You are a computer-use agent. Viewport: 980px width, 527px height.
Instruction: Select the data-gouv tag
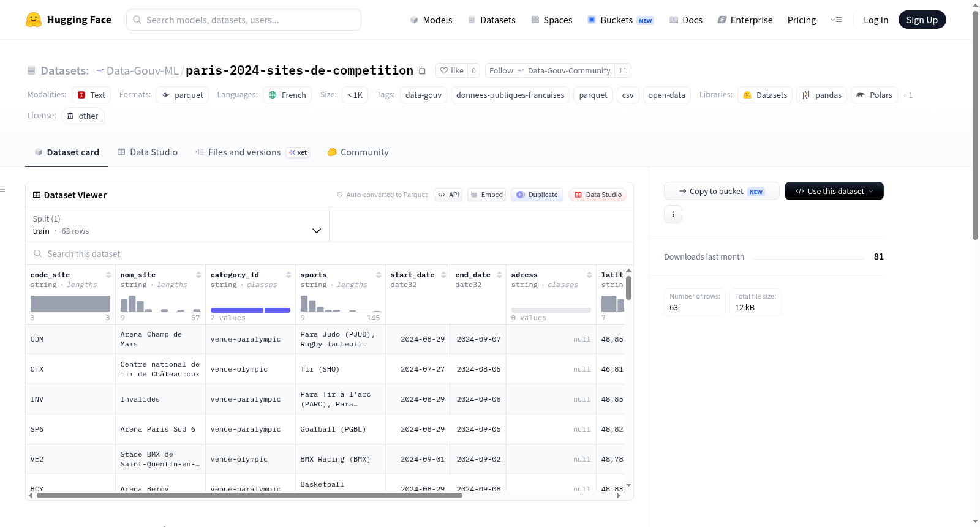(x=423, y=95)
